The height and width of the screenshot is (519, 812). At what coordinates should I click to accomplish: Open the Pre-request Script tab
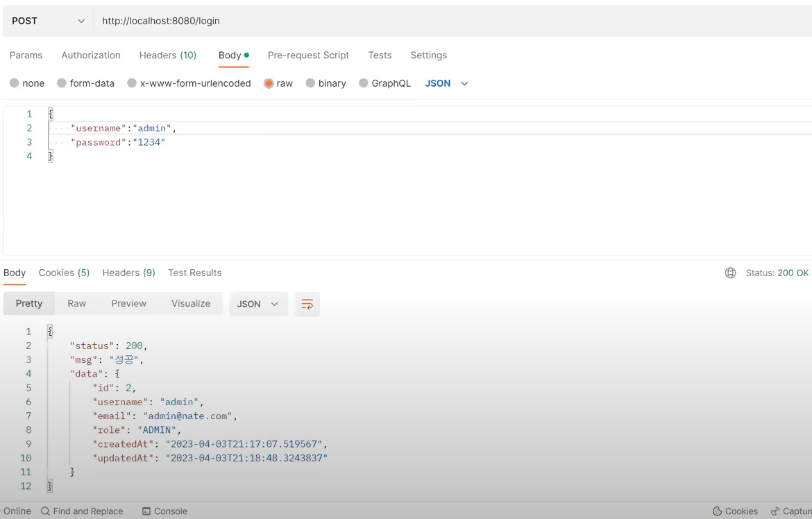tap(308, 56)
